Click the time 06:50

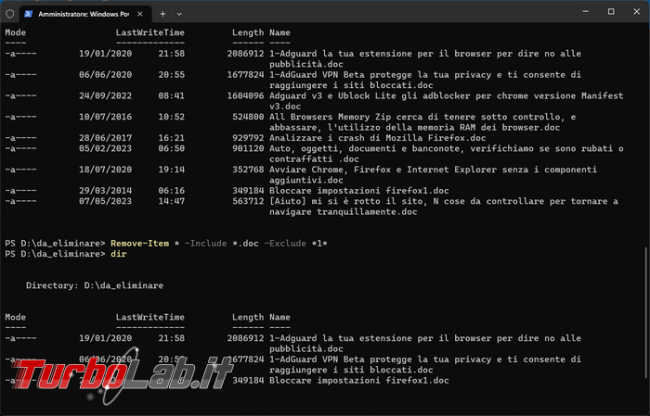pyautogui.click(x=172, y=148)
